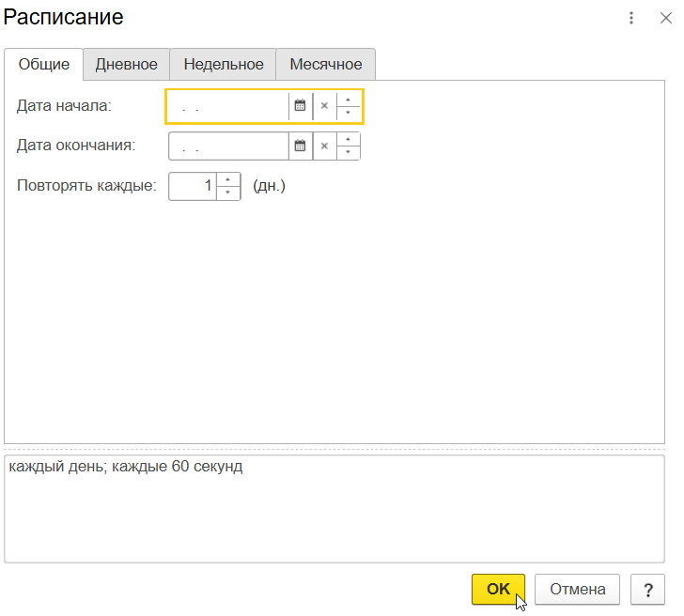Open calendar picker for Дата начала
Screen dimensions: 684x616
[300, 105]
